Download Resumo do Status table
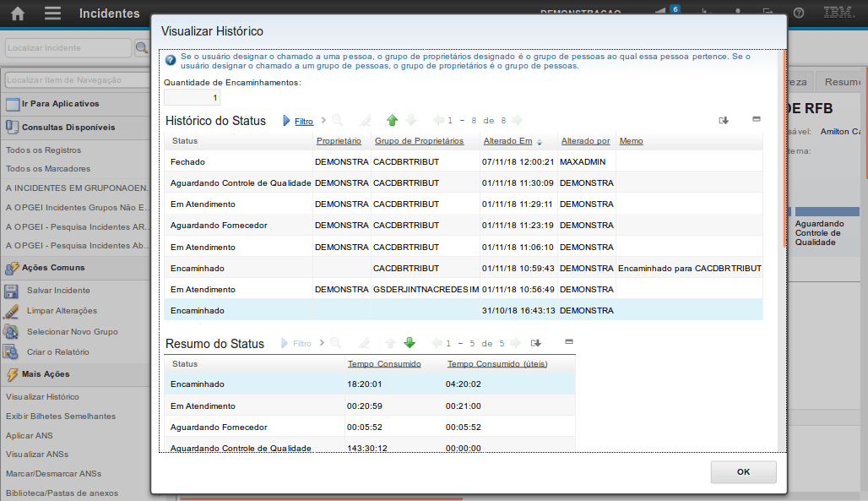The image size is (868, 501). point(536,343)
